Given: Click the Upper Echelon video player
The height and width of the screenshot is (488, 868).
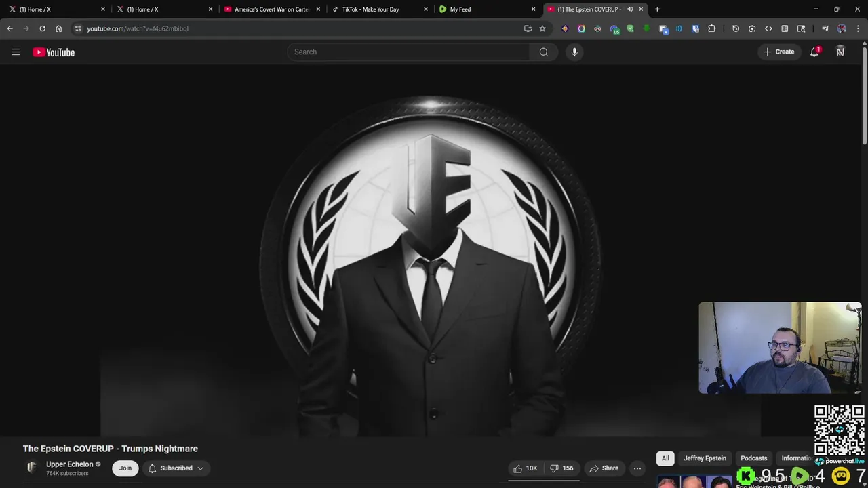Looking at the screenshot, I should click(x=431, y=251).
